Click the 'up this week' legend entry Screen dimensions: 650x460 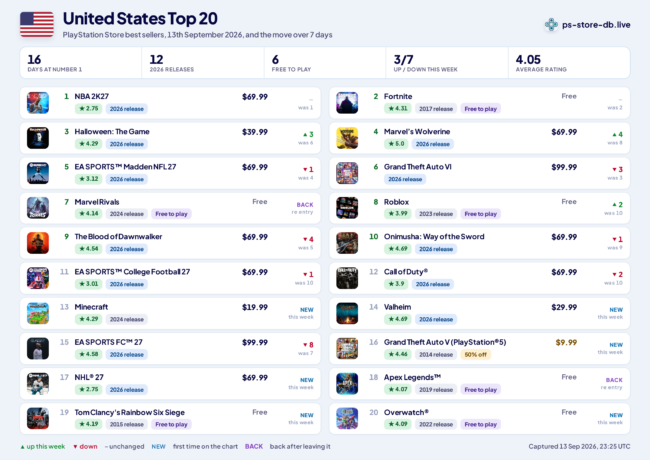(x=43, y=446)
